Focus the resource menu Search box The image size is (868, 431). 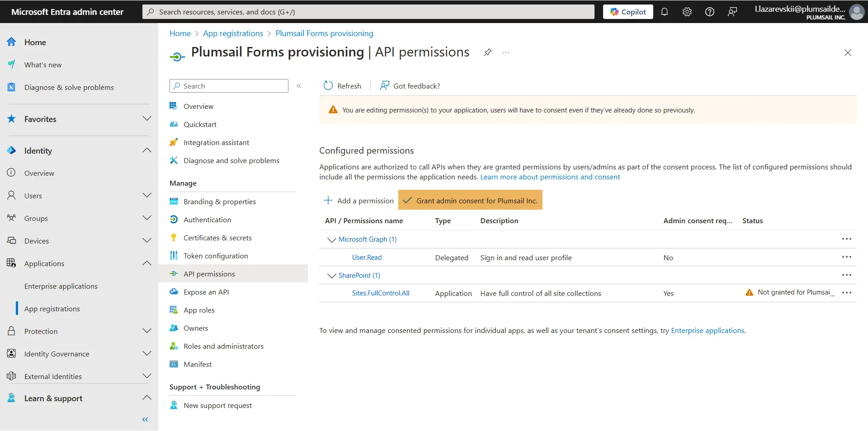click(229, 86)
